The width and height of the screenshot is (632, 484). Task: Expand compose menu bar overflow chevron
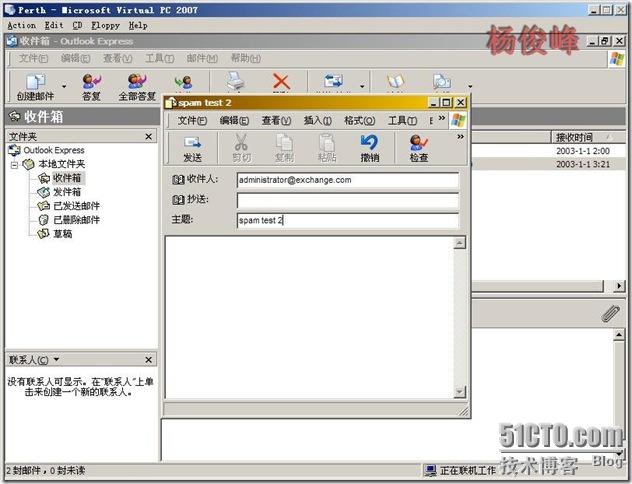(x=442, y=118)
